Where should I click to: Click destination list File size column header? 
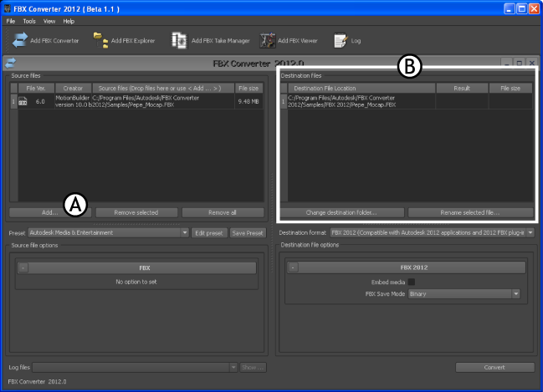(510, 89)
